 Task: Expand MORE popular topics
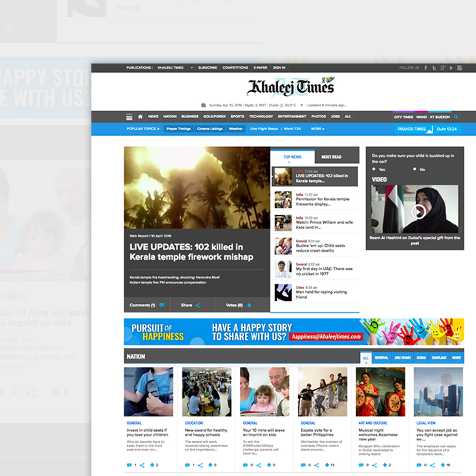pos(318,129)
